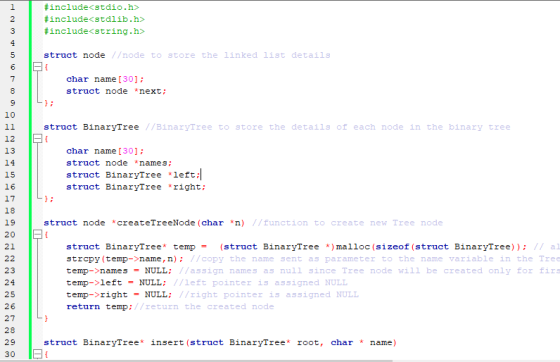Click the 'createTreeNode' function name
Screen dimensions: 560x362
click(x=156, y=222)
